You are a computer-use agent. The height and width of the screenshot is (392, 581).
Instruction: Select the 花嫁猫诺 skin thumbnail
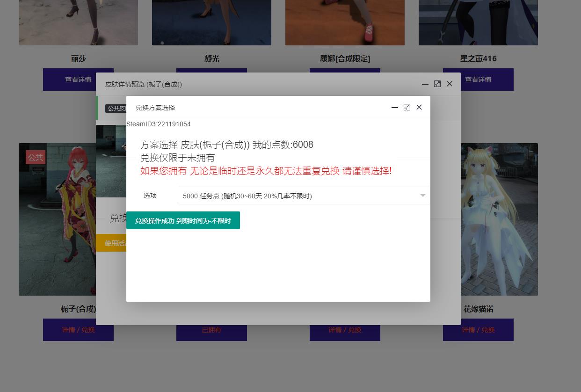tap(499, 219)
